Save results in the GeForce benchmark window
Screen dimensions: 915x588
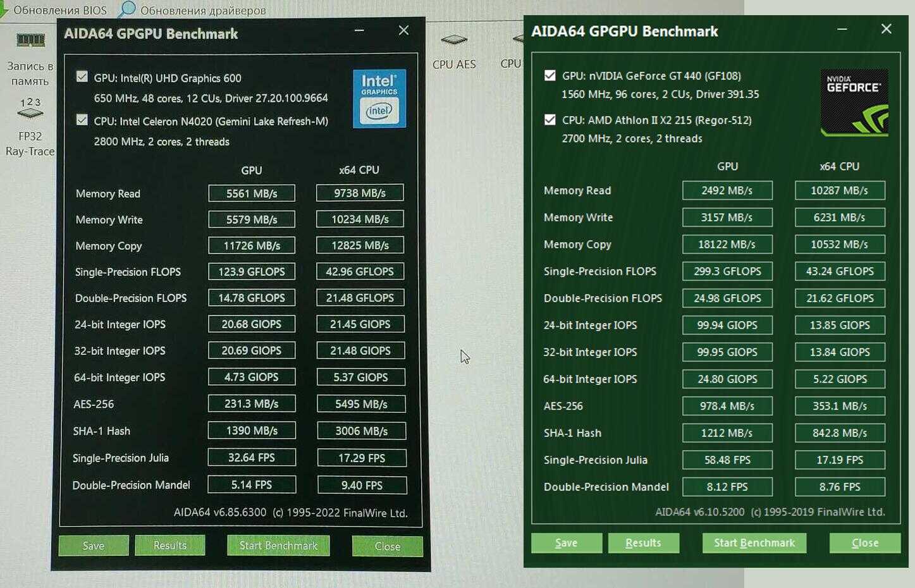pyautogui.click(x=567, y=543)
